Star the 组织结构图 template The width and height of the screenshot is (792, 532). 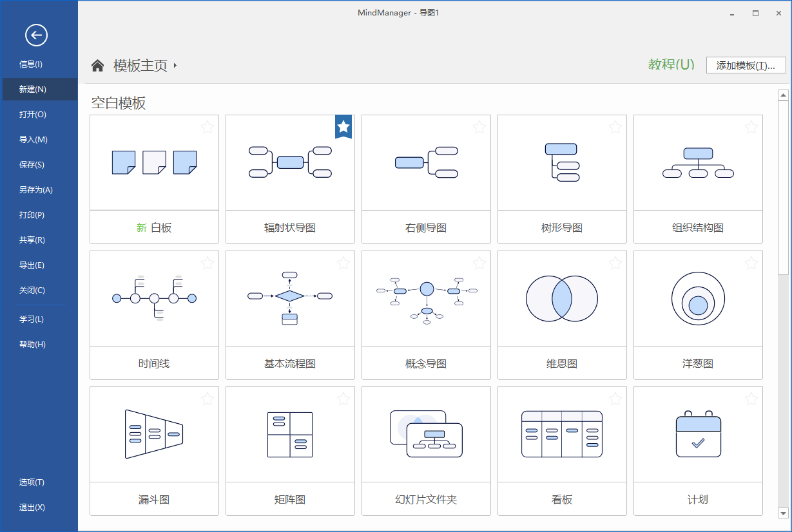pos(751,127)
